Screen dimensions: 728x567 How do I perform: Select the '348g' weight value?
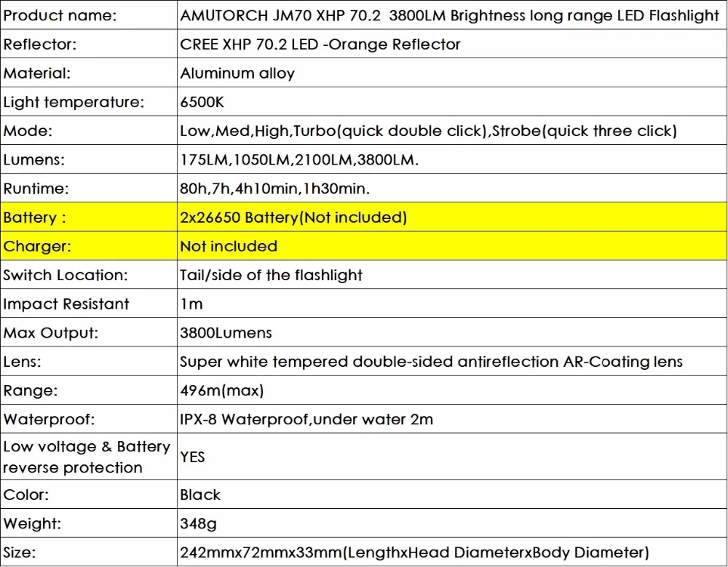coord(198,524)
